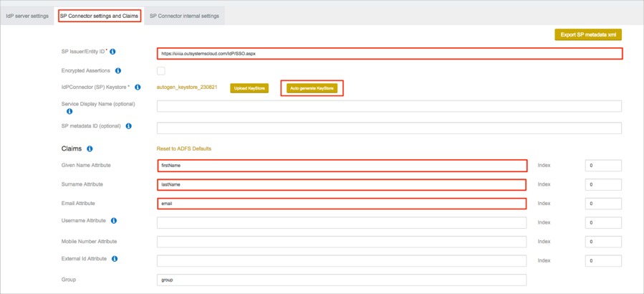Click info icon beside Username Attribute
This screenshot has height=294, width=644.
pos(114,221)
